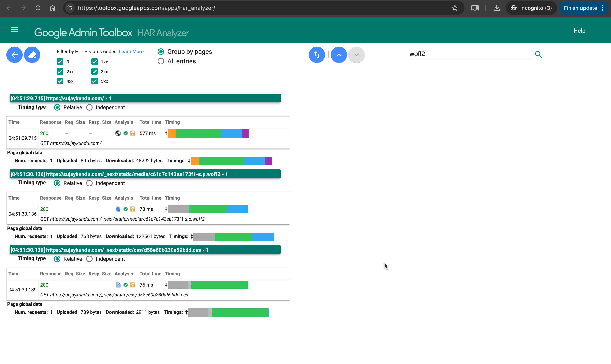Click the globe analysis icon in first entry
The height and width of the screenshot is (364, 611).
pyautogui.click(x=118, y=133)
